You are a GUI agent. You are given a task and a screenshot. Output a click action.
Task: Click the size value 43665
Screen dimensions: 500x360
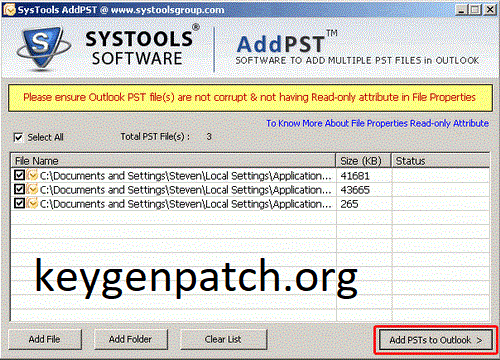pyautogui.click(x=355, y=190)
